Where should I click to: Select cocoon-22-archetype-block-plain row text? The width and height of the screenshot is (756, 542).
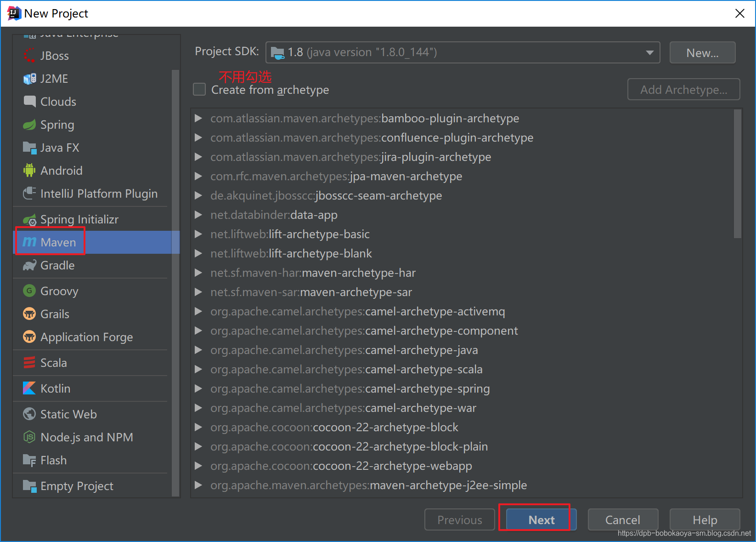[x=349, y=446]
